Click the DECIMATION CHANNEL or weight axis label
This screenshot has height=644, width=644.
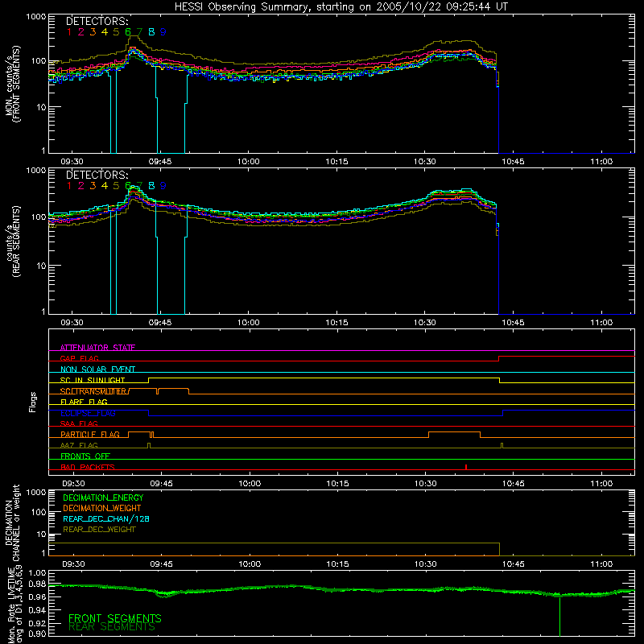tap(12, 522)
